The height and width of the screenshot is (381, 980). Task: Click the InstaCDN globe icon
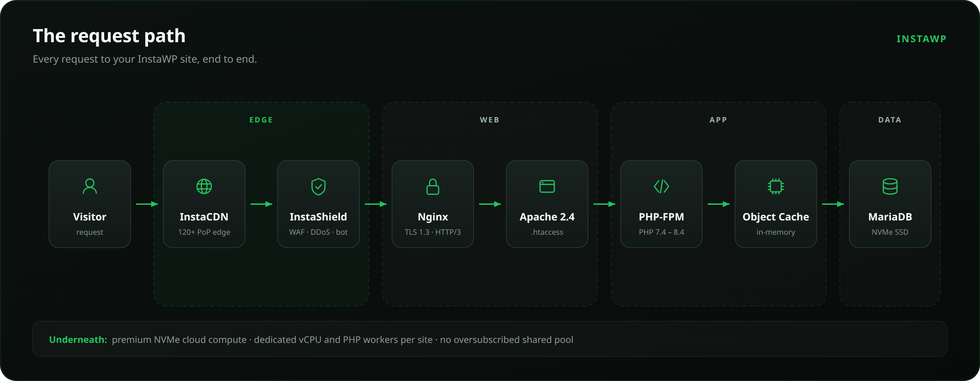(x=204, y=186)
